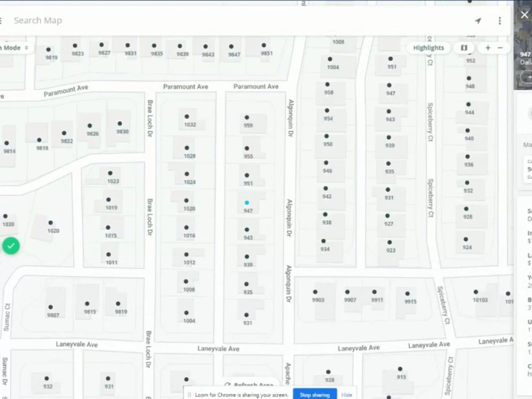Select the property pin labeled 9915

pyautogui.click(x=408, y=294)
